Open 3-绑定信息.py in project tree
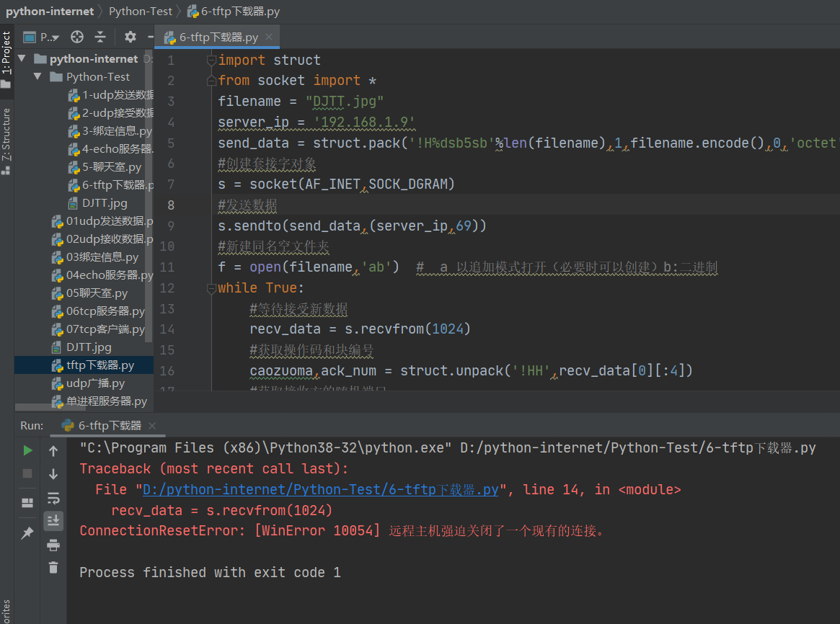The width and height of the screenshot is (840, 624). pyautogui.click(x=110, y=131)
